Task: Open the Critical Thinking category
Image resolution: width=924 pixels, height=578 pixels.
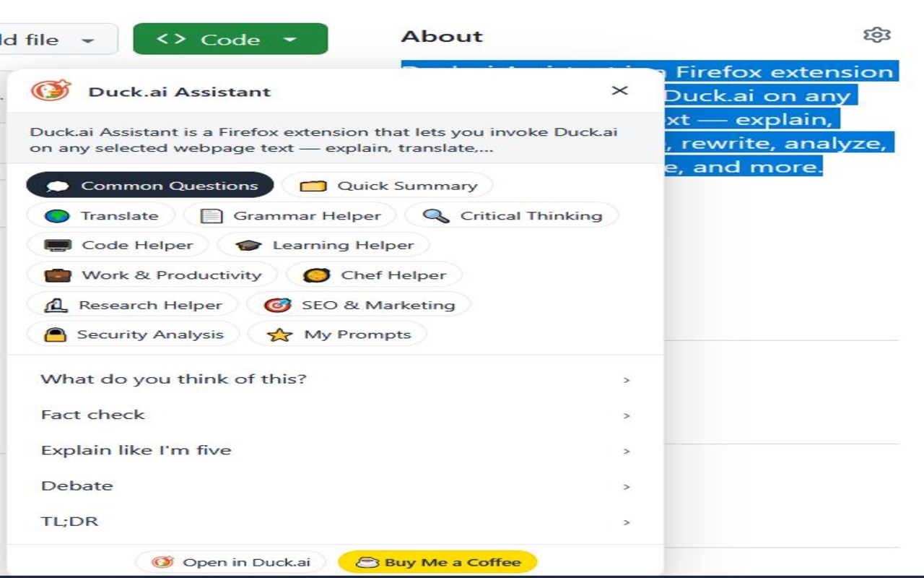Action: [512, 215]
